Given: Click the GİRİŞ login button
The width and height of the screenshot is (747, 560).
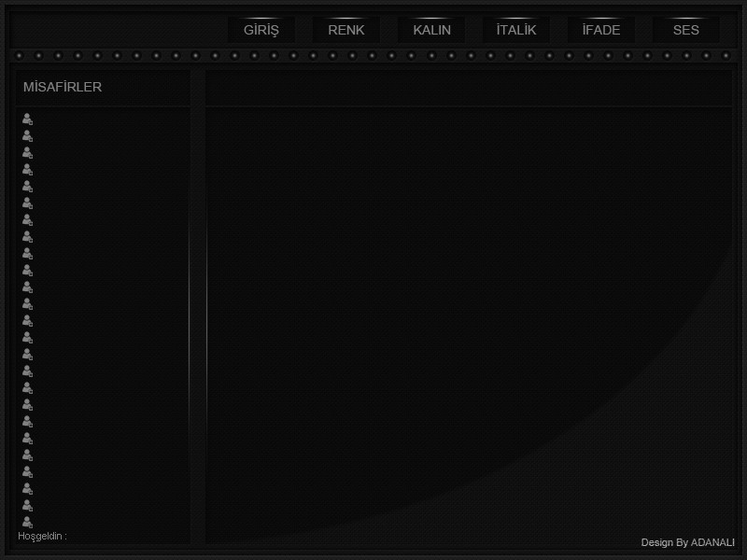Looking at the screenshot, I should (261, 30).
